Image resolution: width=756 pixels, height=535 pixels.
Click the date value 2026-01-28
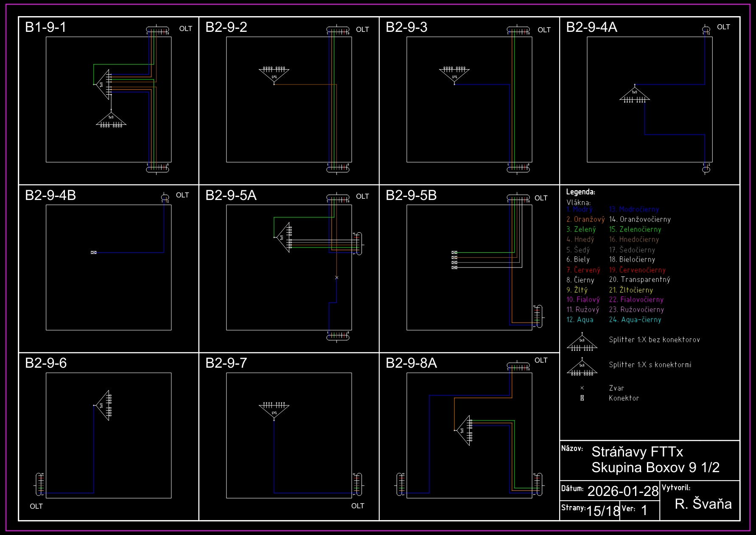622,491
